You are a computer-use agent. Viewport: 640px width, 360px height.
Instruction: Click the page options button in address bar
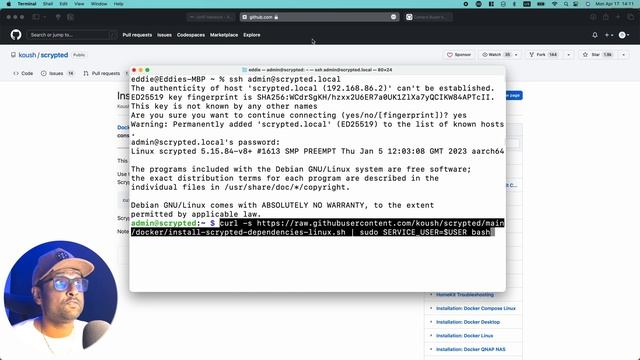[x=393, y=17]
